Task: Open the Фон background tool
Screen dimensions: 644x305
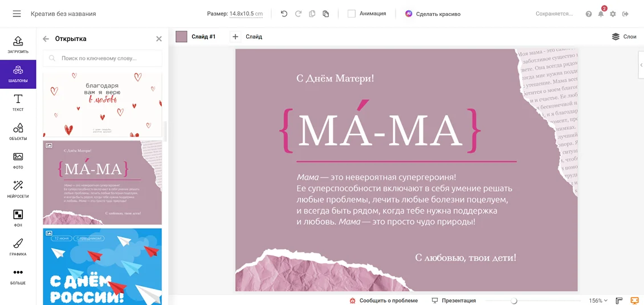Action: pyautogui.click(x=18, y=218)
